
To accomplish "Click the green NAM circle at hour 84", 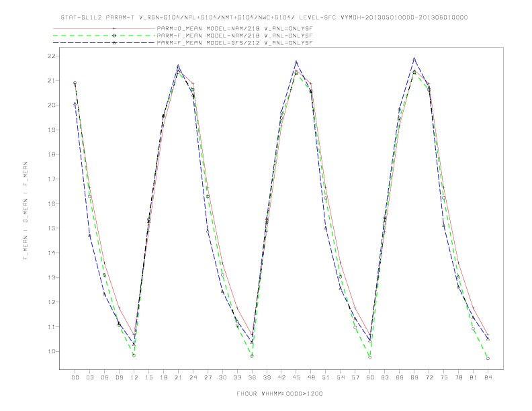I will tap(488, 359).
